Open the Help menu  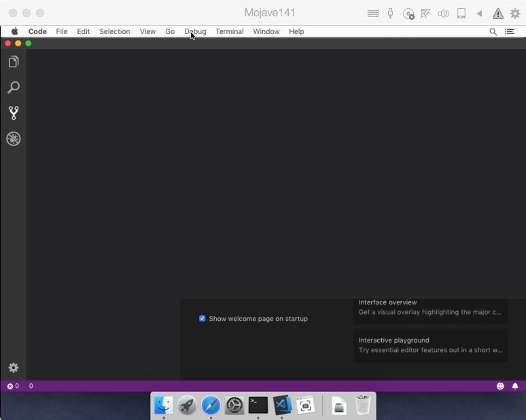(296, 31)
